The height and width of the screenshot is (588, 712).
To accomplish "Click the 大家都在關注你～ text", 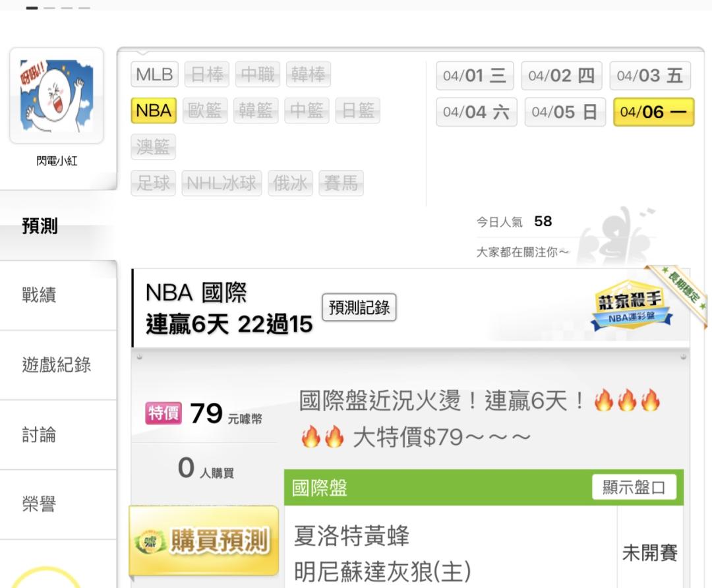I will point(522,252).
